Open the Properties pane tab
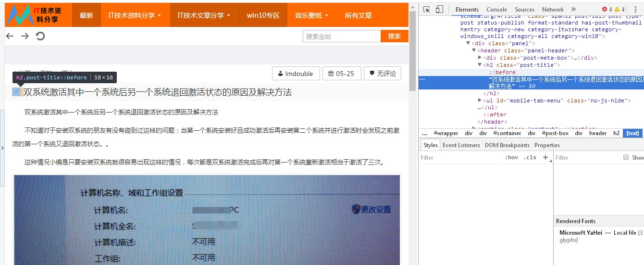 coord(547,145)
